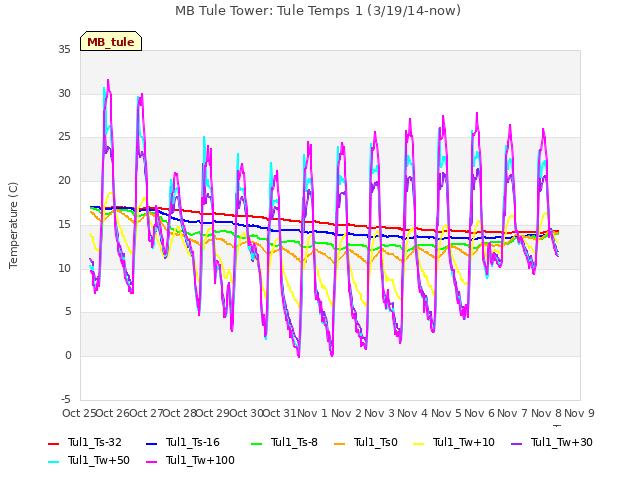The image size is (640, 480).
Task: Click the Tul1_Tw+100 legend label
Action: (200, 460)
